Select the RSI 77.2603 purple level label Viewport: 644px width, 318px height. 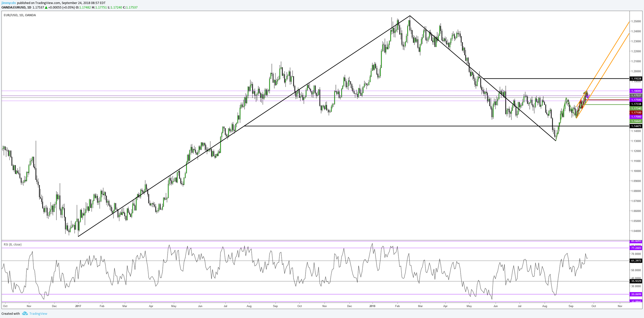[x=636, y=248]
